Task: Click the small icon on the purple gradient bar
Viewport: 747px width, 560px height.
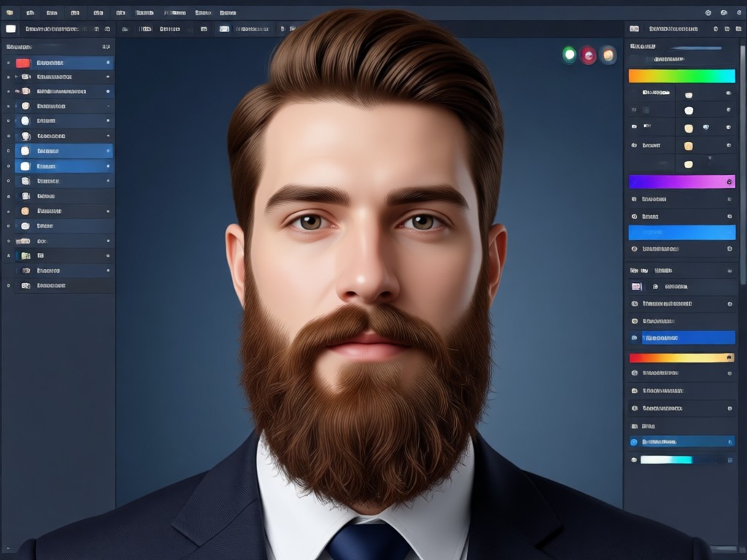Action: coord(729,182)
